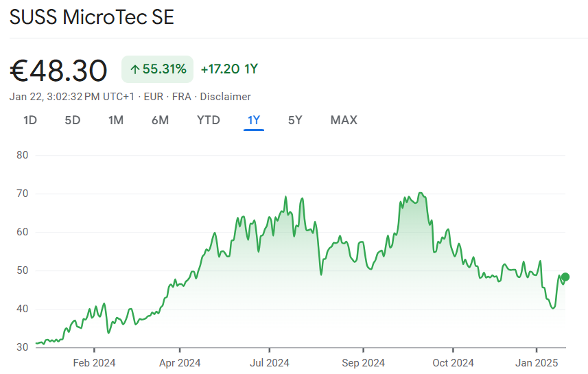Viewport: 588px width, 374px height.
Task: Click the Feb 2024 axis label
Action: (94, 363)
